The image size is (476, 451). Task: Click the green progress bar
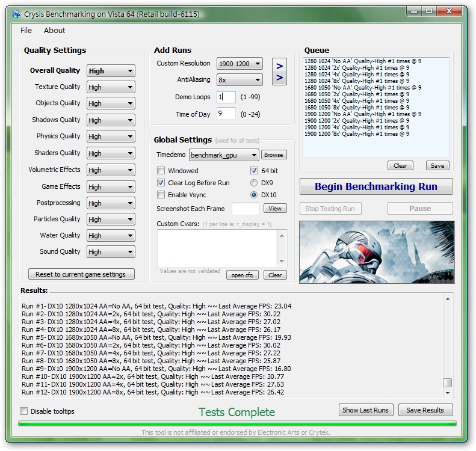237,423
